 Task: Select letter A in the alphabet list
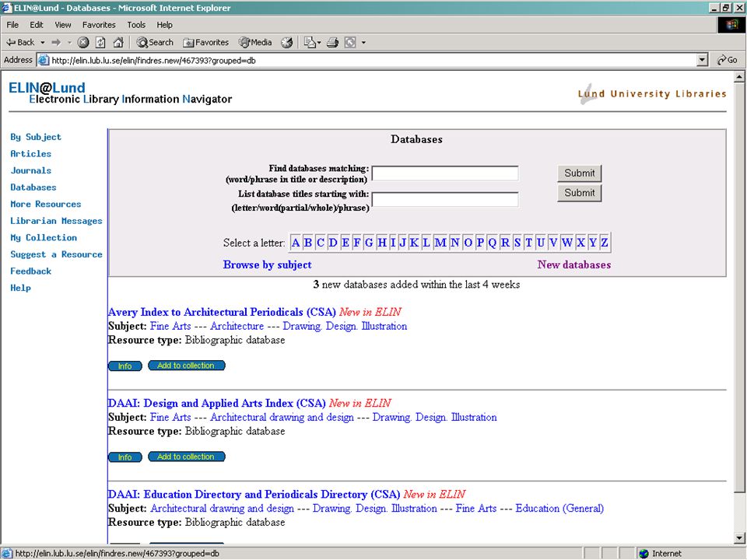coord(296,243)
